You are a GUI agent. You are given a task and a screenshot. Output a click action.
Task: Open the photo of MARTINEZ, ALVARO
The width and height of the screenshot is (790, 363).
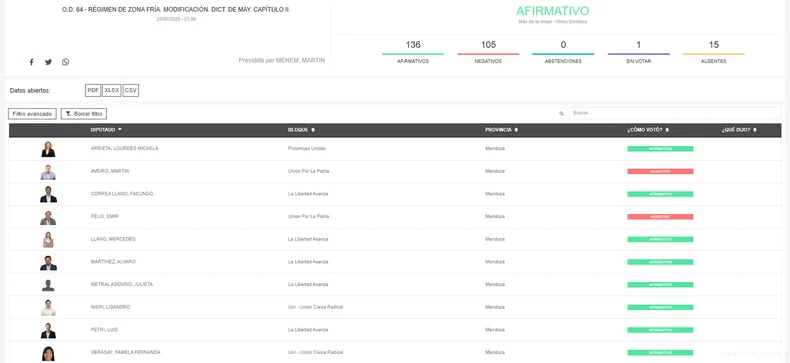tap(48, 263)
